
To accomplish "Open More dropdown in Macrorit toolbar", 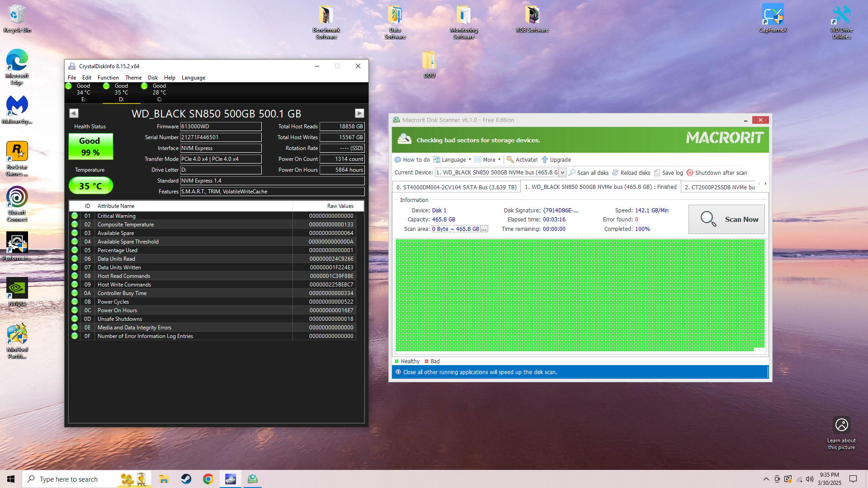I will pos(488,160).
